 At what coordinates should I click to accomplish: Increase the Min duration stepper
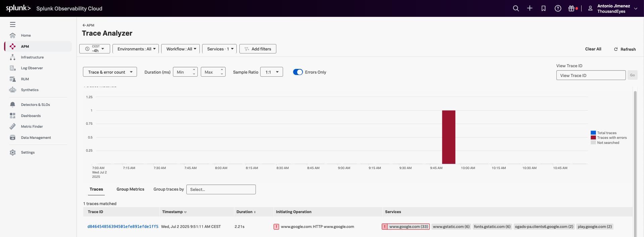[194, 70]
